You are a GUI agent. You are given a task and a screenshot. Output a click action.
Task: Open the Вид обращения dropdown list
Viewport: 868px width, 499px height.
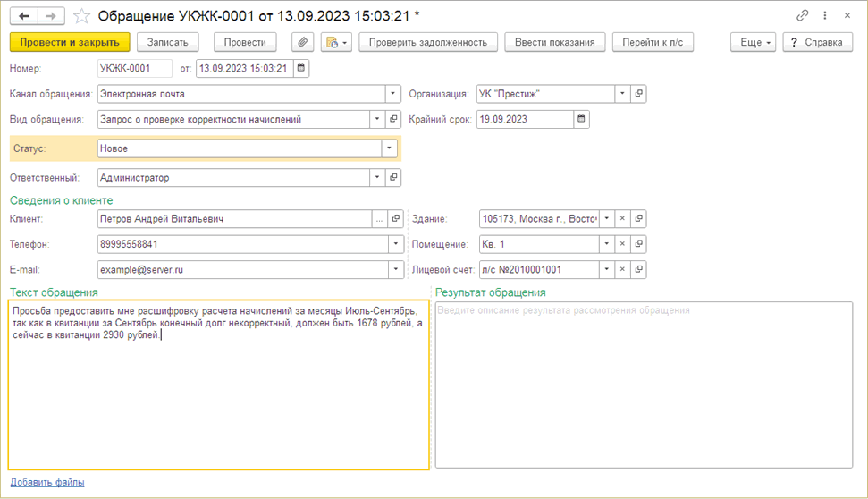[376, 119]
